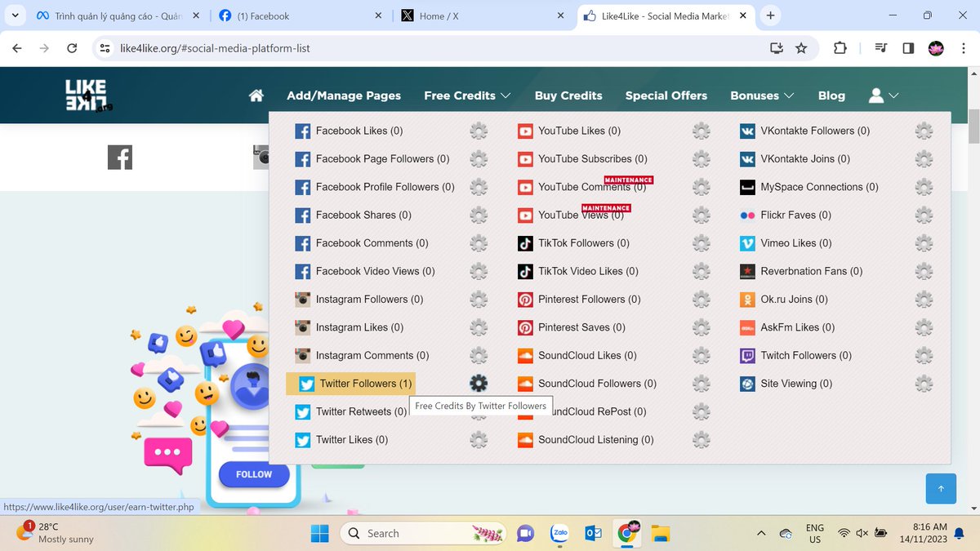Viewport: 980px width, 551px height.
Task: Bookmark this page with the star icon
Action: 801,48
